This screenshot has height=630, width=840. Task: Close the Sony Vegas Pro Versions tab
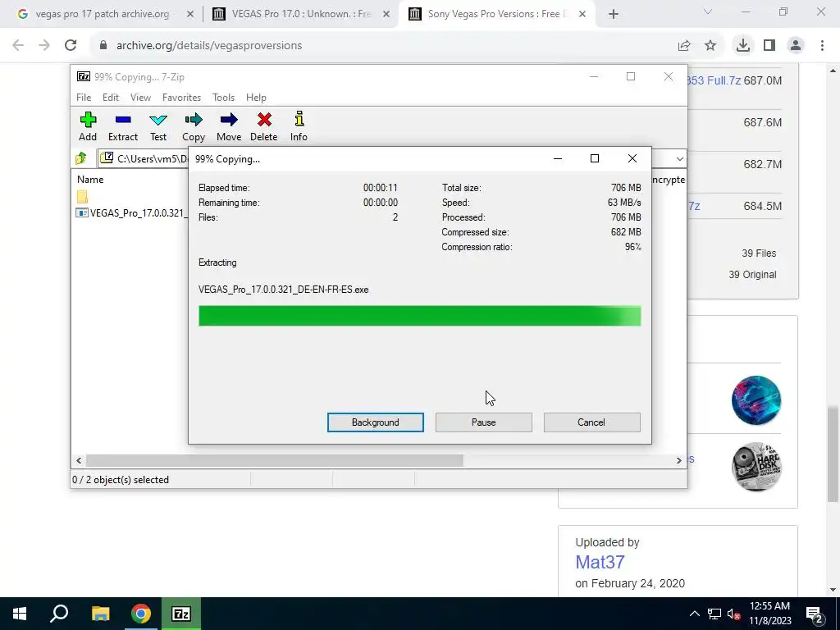coord(582,14)
